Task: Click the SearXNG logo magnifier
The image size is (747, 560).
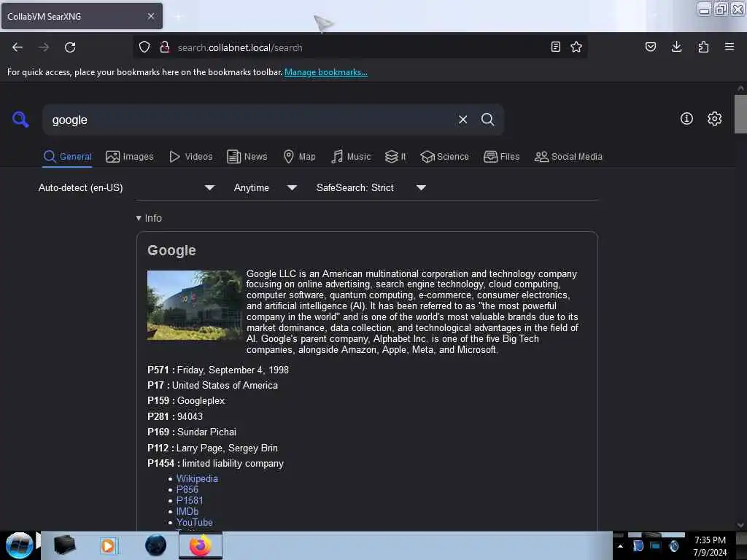Action: click(20, 120)
